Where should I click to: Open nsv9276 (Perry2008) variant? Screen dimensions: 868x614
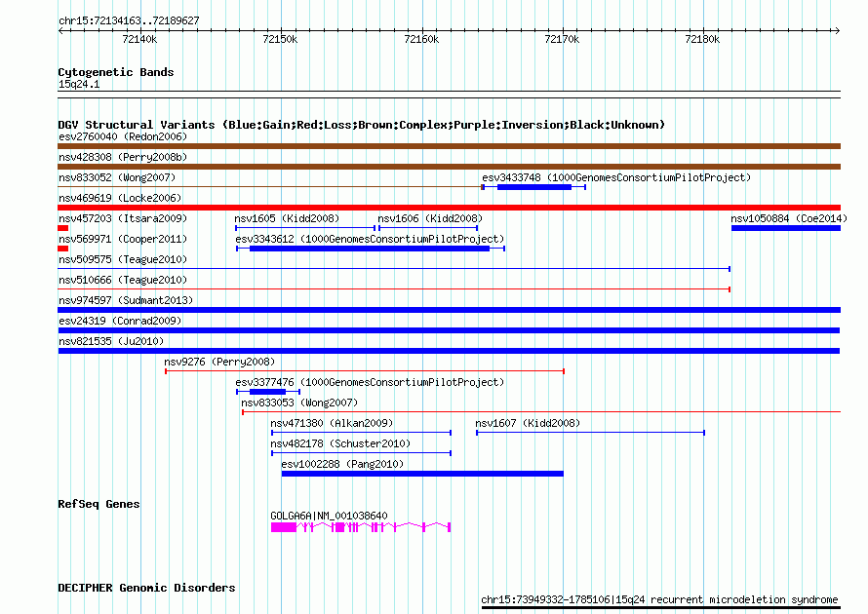pyautogui.click(x=219, y=362)
